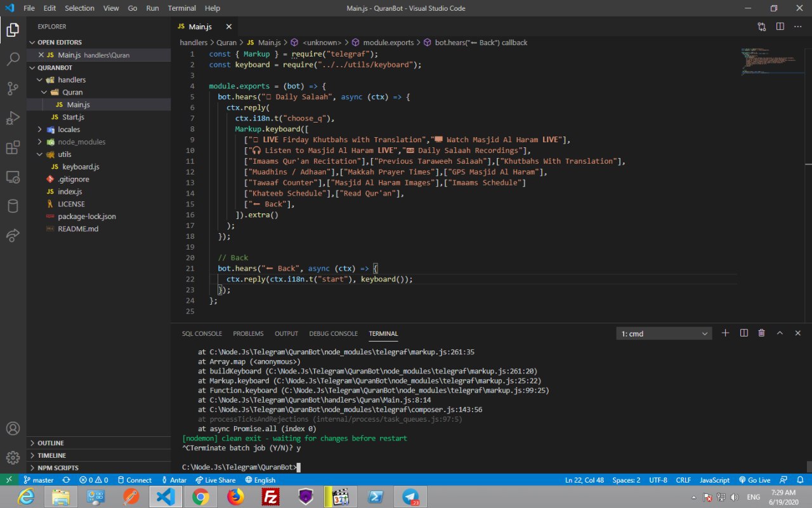
Task: Open the Explorer view in activity bar
Action: click(13, 29)
